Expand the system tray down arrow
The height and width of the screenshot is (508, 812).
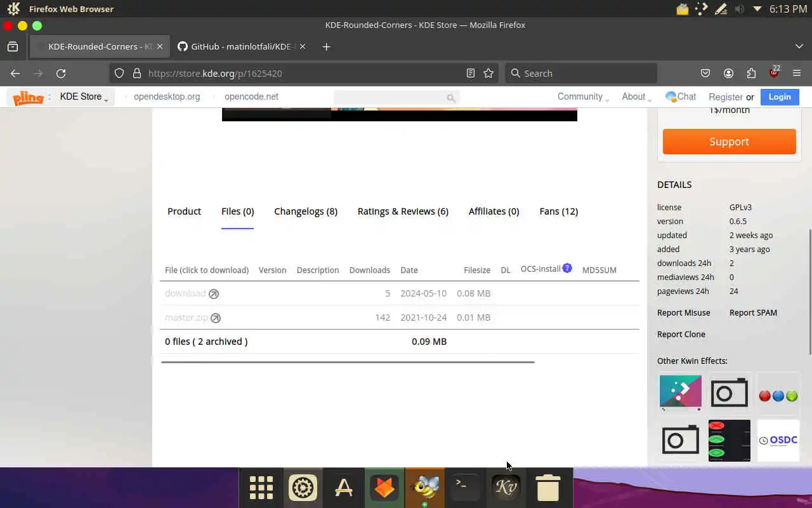pos(757,9)
